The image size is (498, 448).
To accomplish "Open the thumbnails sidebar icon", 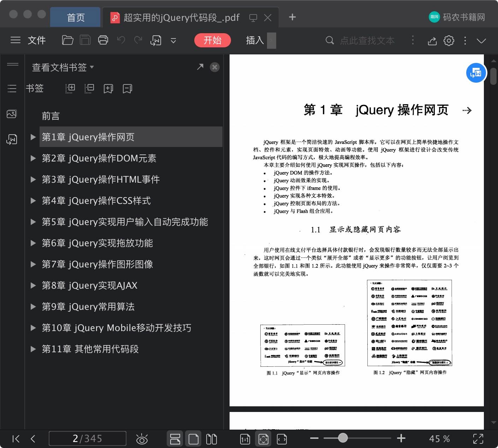I will [12, 114].
